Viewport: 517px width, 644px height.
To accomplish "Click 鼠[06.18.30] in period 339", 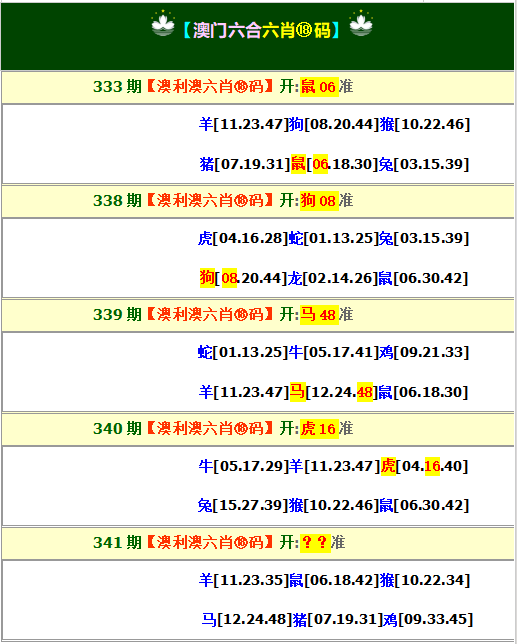I will coord(423,392).
